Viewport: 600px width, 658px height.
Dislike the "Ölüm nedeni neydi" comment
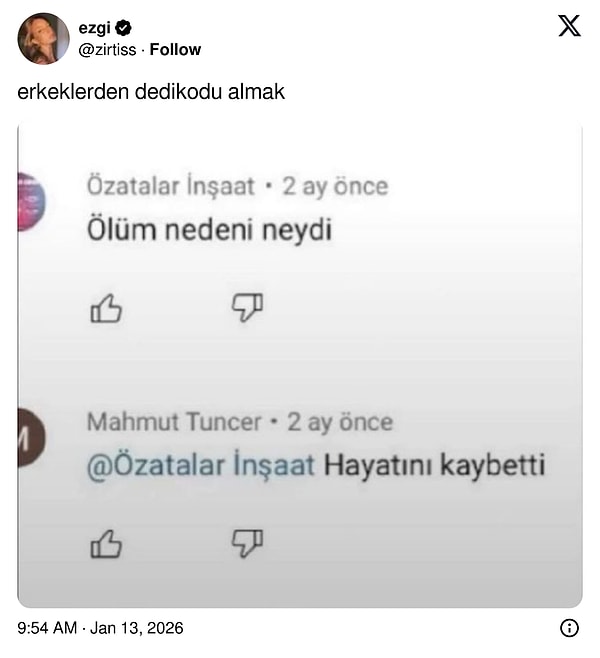pyautogui.click(x=247, y=308)
